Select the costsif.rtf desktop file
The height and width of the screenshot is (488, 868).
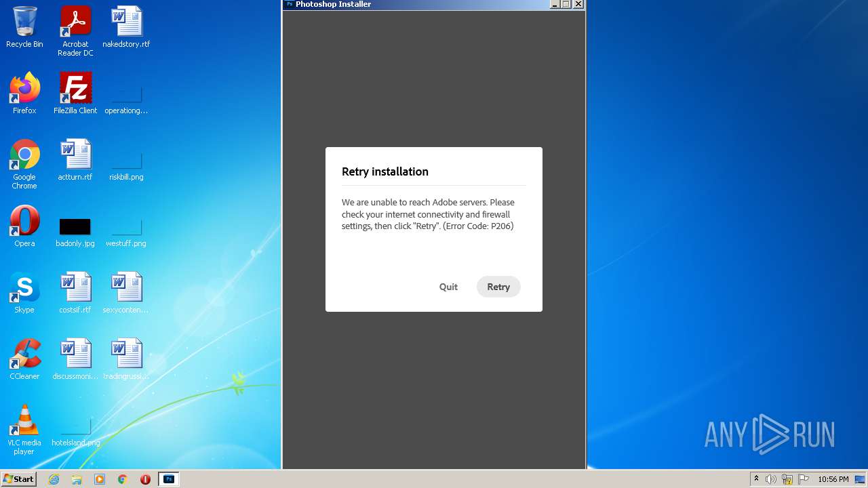tap(75, 293)
